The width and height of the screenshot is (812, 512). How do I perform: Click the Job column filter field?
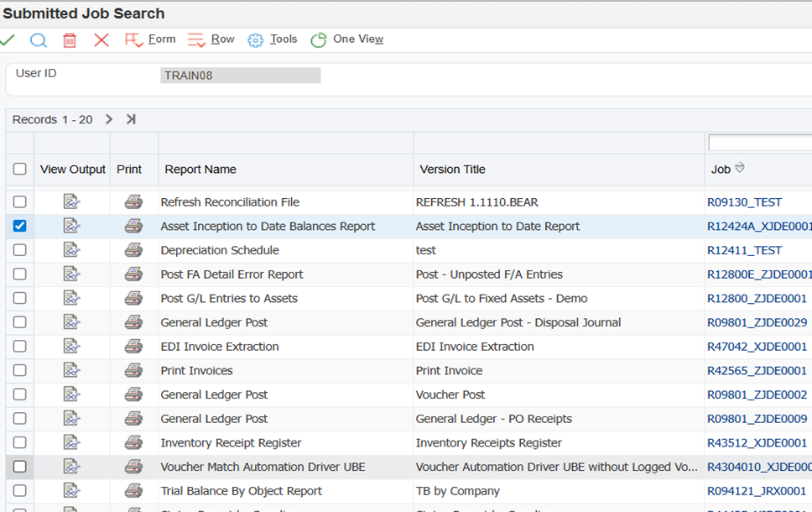[x=759, y=143]
